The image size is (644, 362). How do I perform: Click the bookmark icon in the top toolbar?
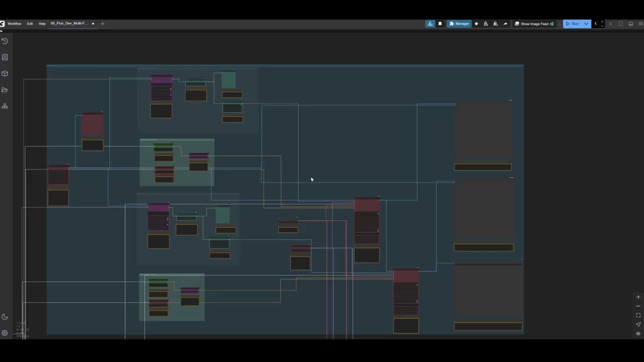pyautogui.click(x=440, y=24)
